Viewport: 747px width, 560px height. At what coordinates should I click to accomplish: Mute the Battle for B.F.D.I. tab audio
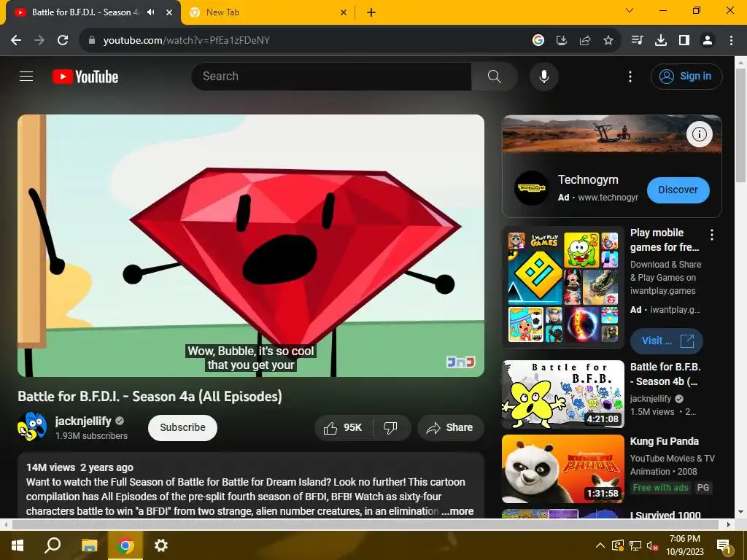(150, 12)
